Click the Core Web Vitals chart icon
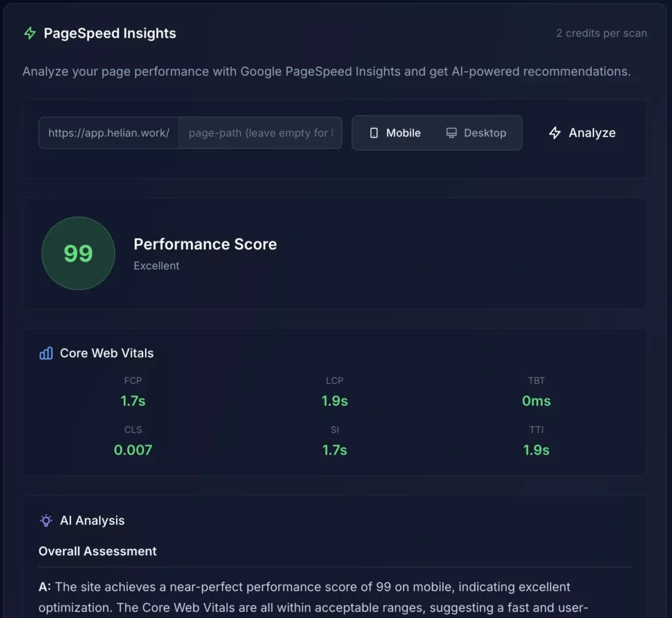Image resolution: width=672 pixels, height=618 pixels. click(x=46, y=354)
